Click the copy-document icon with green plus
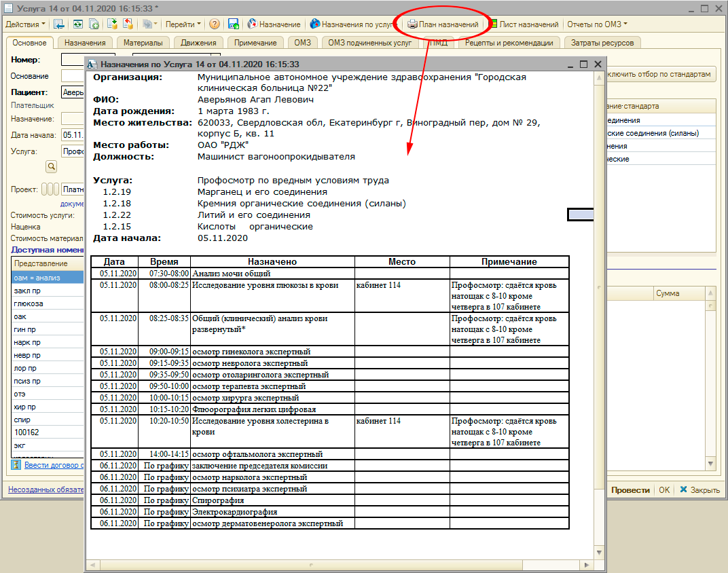Screen dimensions: 728x573 (94, 24)
